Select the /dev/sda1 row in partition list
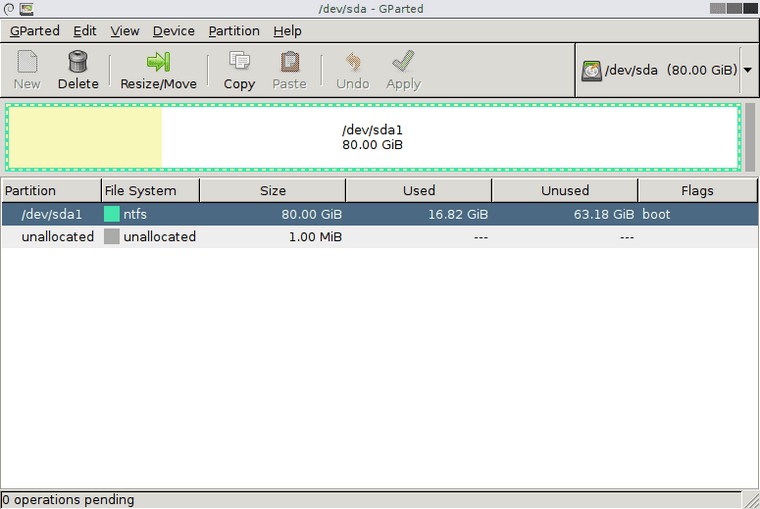 (380, 214)
